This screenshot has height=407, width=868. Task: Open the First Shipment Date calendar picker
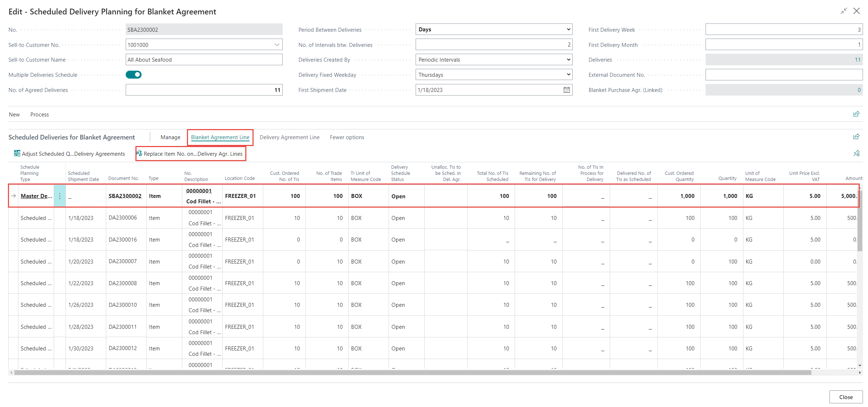pos(566,90)
